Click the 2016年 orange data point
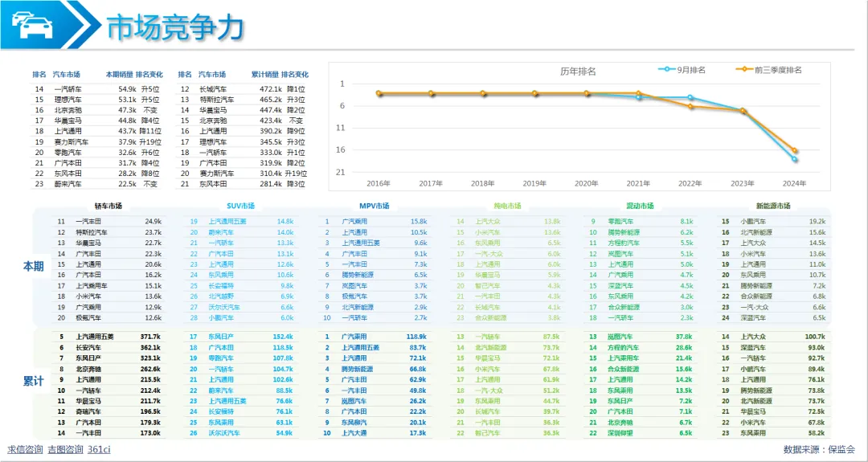 (x=379, y=93)
